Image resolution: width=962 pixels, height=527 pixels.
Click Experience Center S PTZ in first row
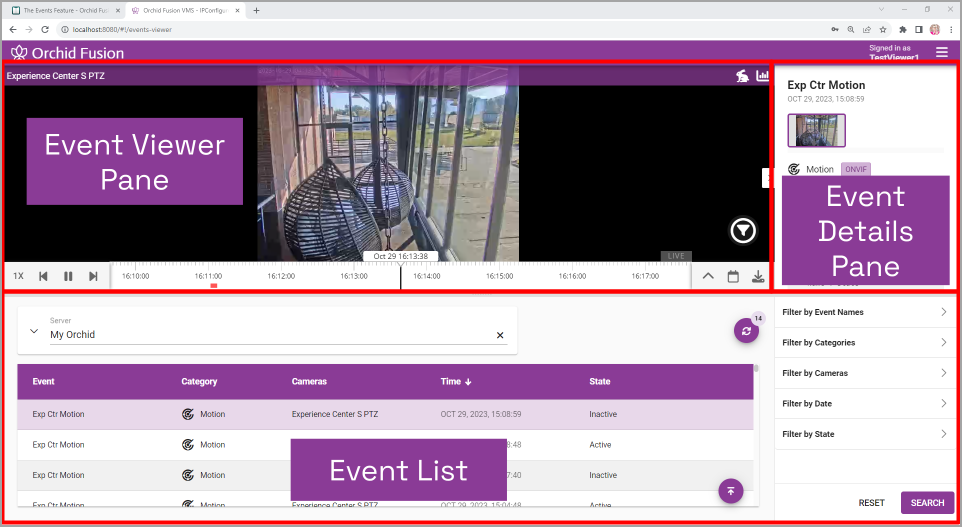point(335,414)
